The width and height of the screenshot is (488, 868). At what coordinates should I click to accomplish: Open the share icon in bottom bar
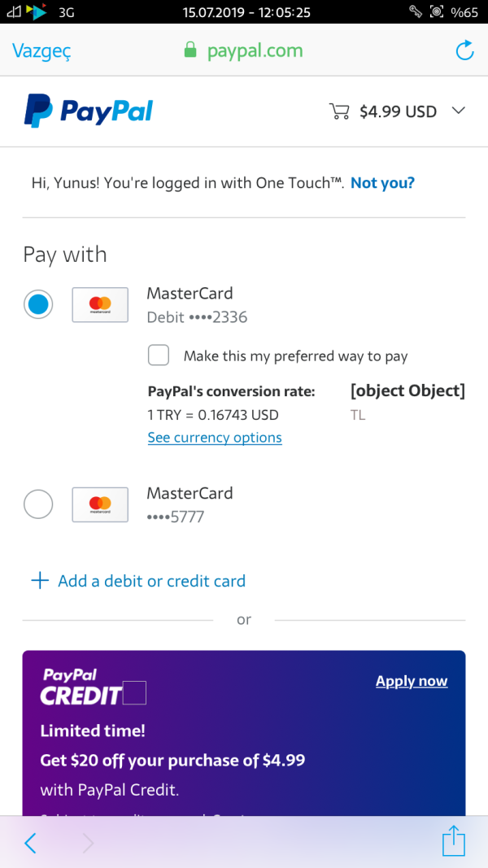tap(454, 841)
